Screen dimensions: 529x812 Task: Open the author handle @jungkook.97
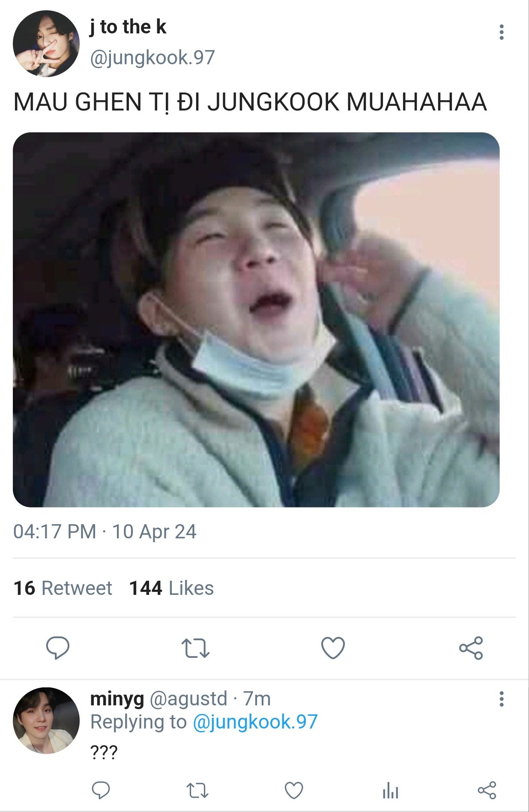point(152,58)
